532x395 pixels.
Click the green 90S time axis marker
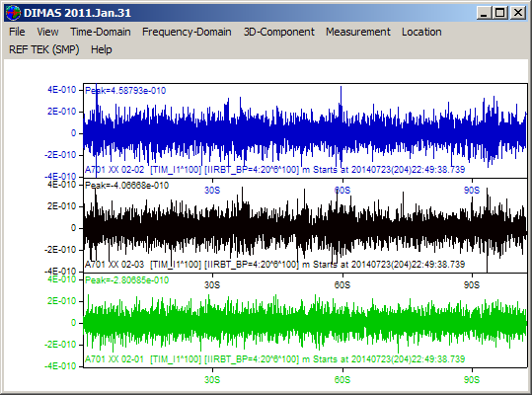pyautogui.click(x=472, y=380)
